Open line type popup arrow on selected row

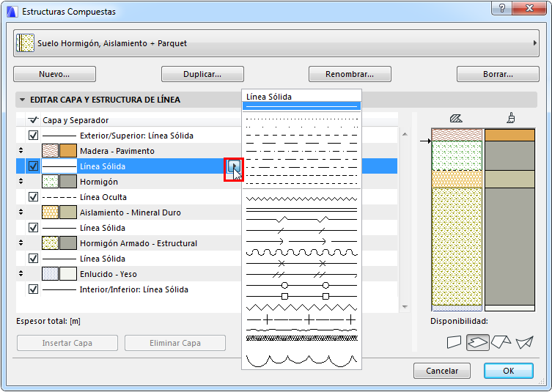coord(234,166)
